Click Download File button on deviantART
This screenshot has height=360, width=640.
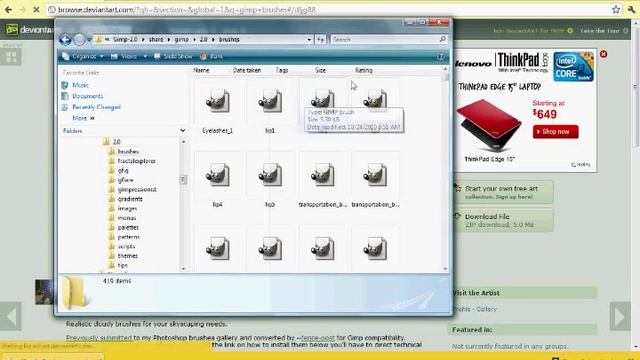point(504,220)
